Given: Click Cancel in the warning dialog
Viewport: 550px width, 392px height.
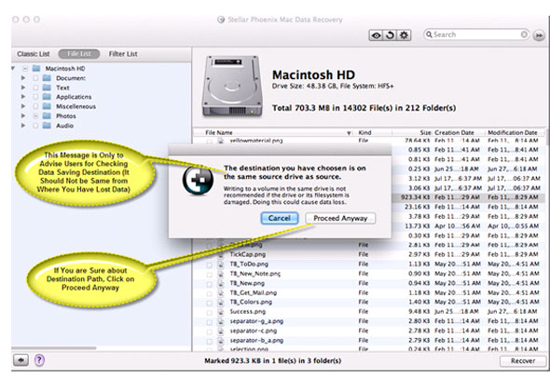Looking at the screenshot, I should (x=280, y=218).
